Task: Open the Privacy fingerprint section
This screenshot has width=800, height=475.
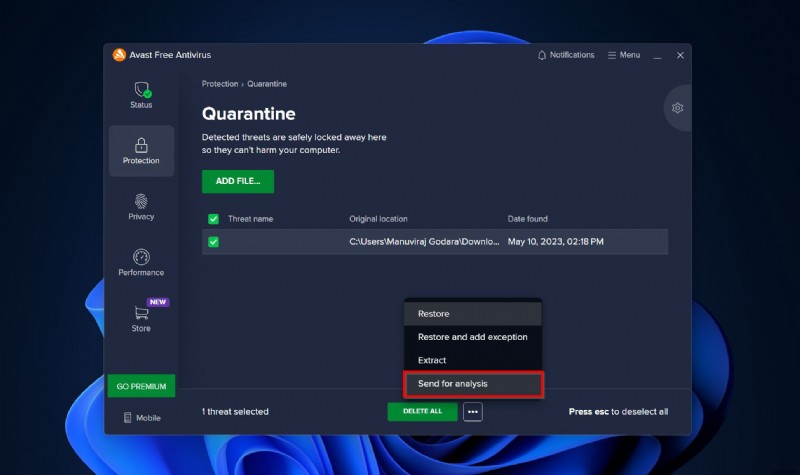Action: click(x=141, y=207)
